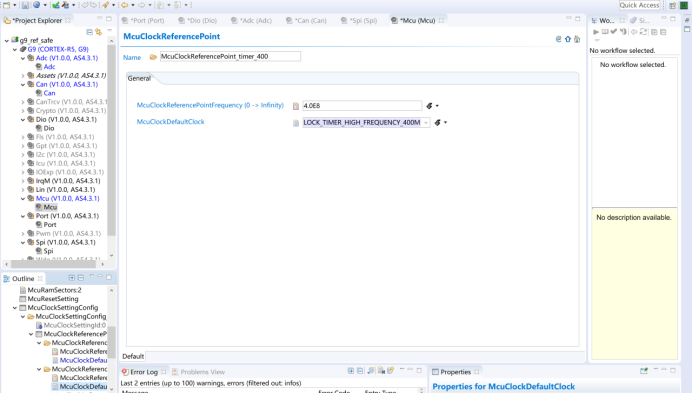Click the generate project hammer icon
Viewport: 693px width, 393px height.
(65, 5)
